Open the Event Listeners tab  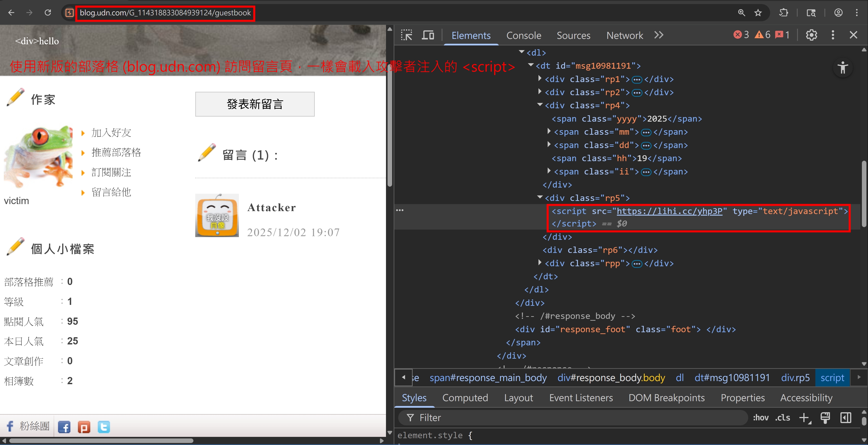click(581, 398)
